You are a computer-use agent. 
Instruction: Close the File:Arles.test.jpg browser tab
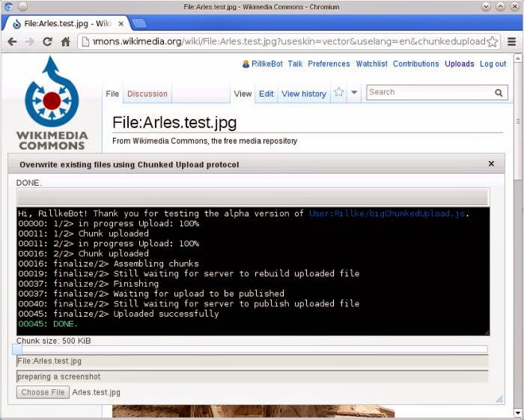121,24
